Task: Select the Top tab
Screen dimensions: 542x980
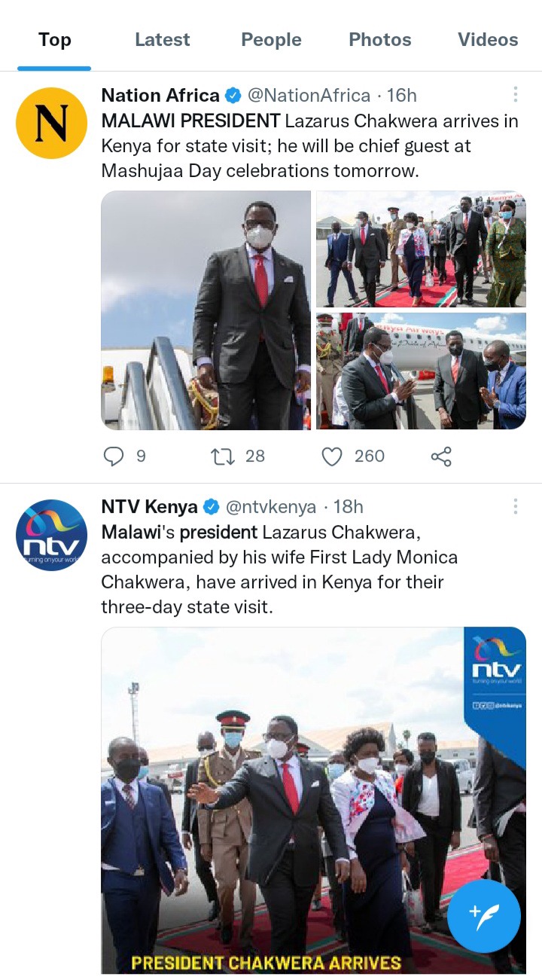Action: pos(54,40)
